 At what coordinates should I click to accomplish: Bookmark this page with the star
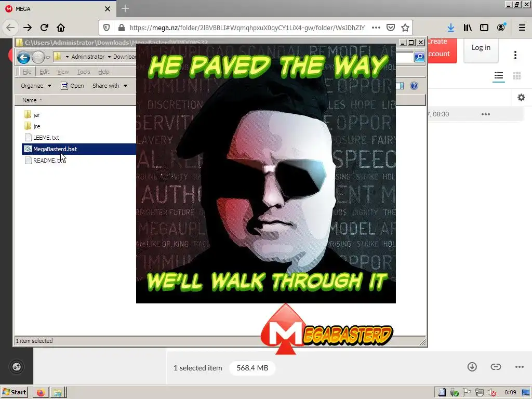coord(405,28)
